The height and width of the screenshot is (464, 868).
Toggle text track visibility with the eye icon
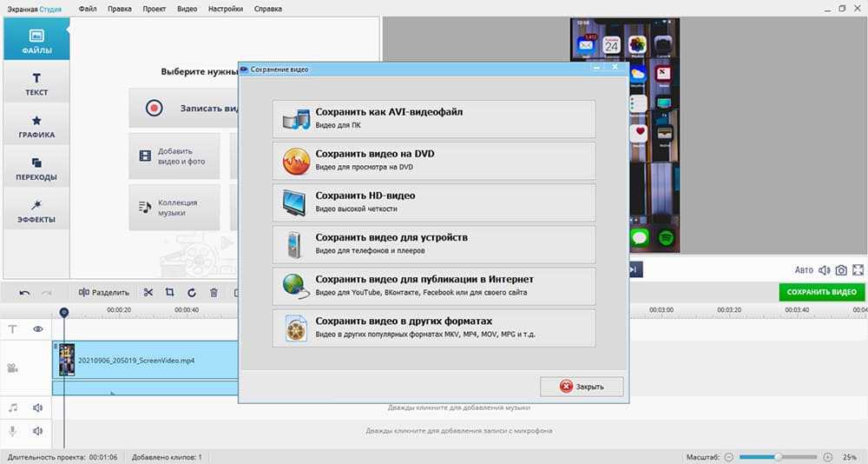[38, 329]
